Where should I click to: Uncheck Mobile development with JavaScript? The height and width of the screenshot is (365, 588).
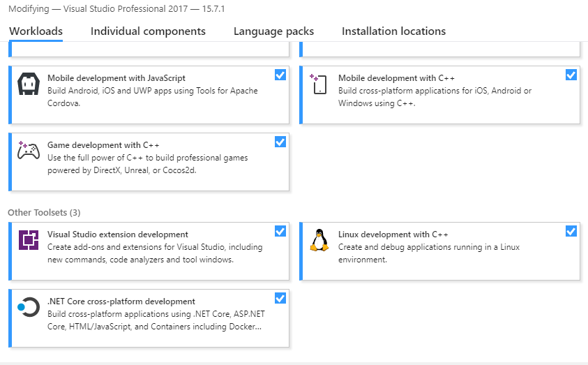(x=280, y=75)
